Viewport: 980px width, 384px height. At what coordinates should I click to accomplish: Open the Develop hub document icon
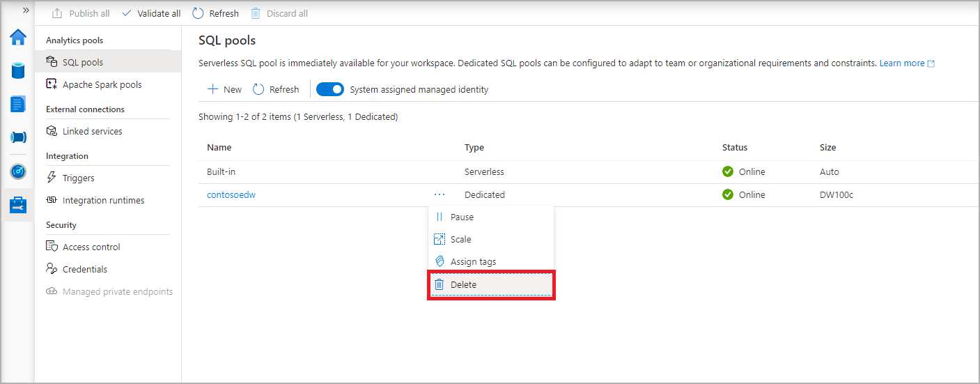18,104
